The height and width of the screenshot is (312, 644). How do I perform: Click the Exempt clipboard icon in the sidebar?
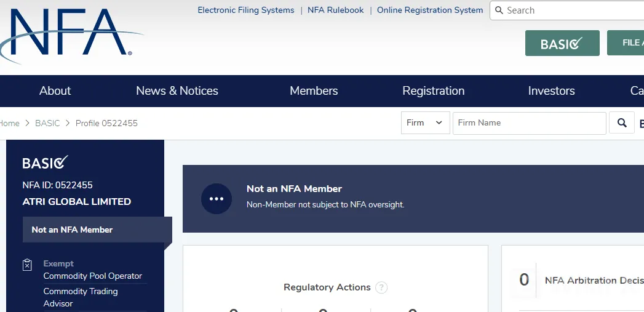(27, 265)
